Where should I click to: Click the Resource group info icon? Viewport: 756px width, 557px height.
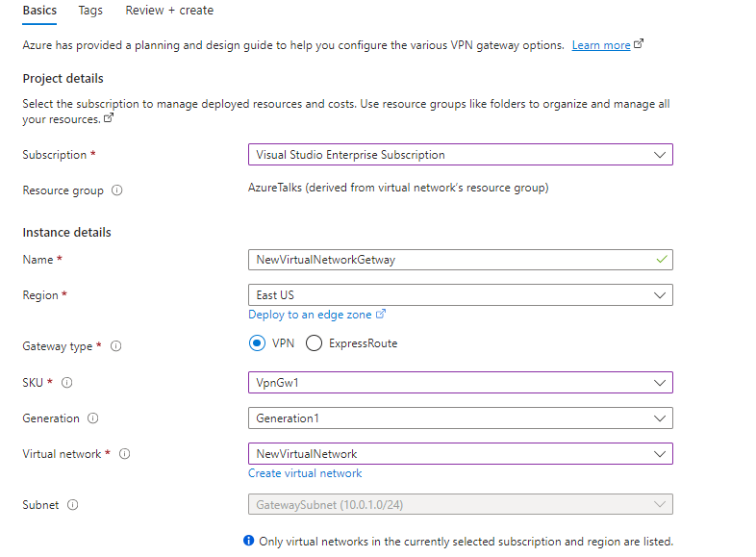coord(116,190)
